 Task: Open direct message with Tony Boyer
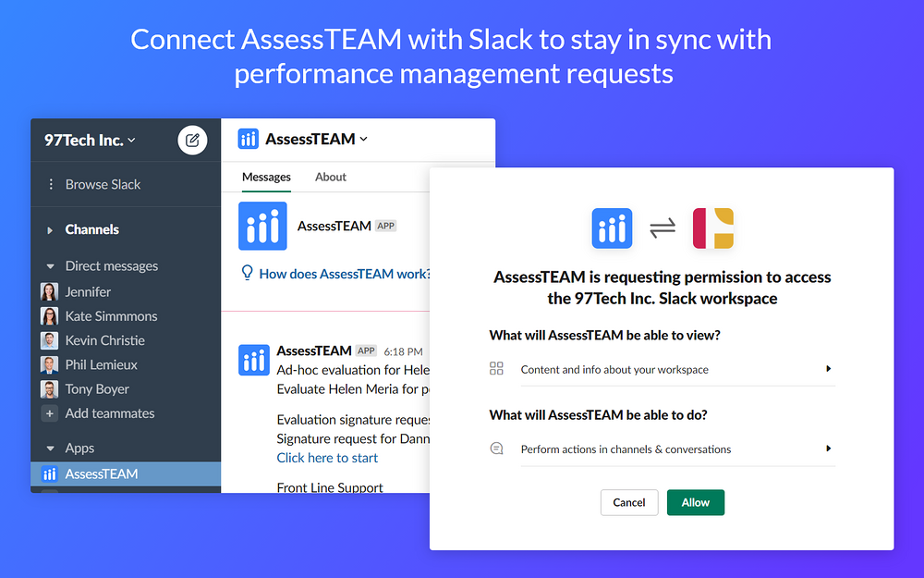click(x=97, y=389)
